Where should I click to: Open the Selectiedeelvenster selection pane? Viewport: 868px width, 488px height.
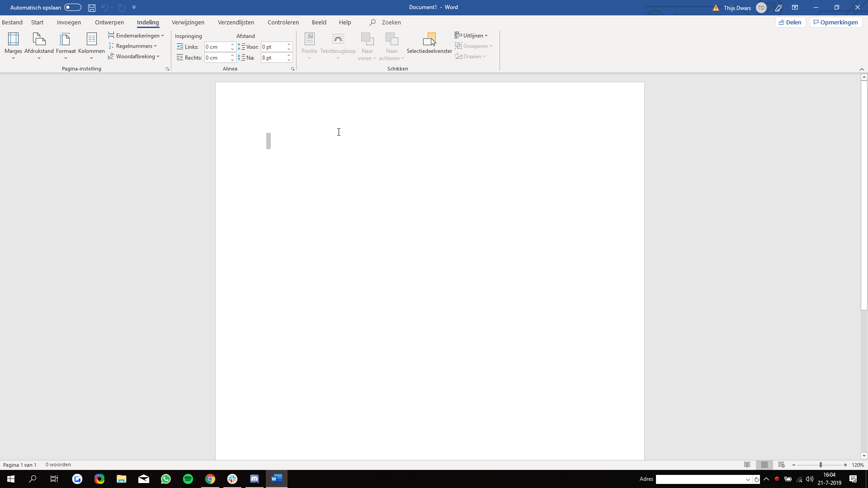tap(429, 44)
